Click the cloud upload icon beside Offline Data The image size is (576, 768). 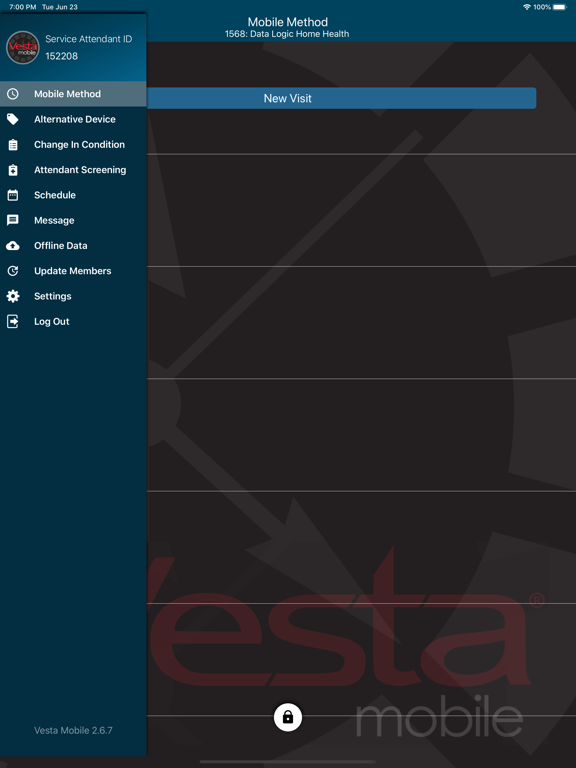click(x=13, y=245)
